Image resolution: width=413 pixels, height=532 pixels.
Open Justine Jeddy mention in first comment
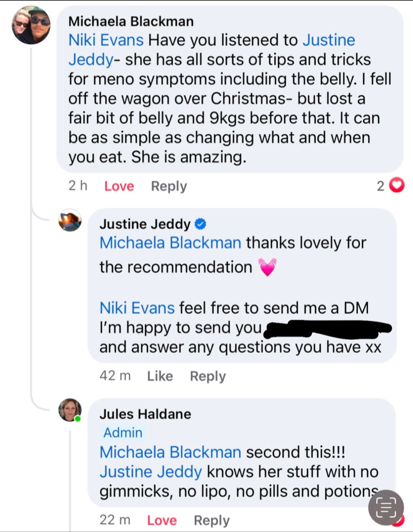(x=212, y=50)
